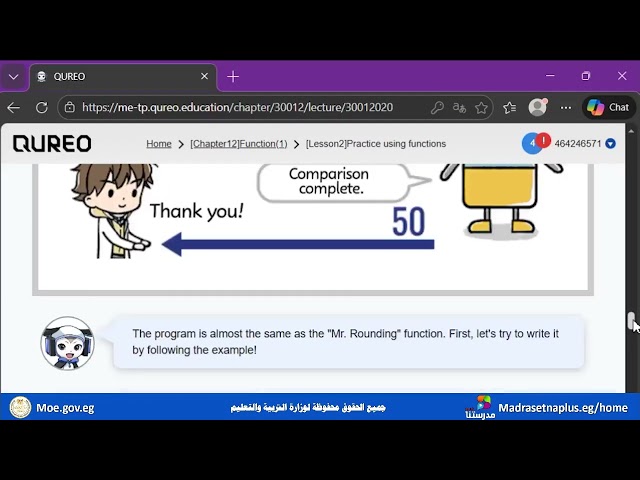The image size is (640, 480).
Task: Go to the Home breadcrumb link
Action: coord(159,144)
